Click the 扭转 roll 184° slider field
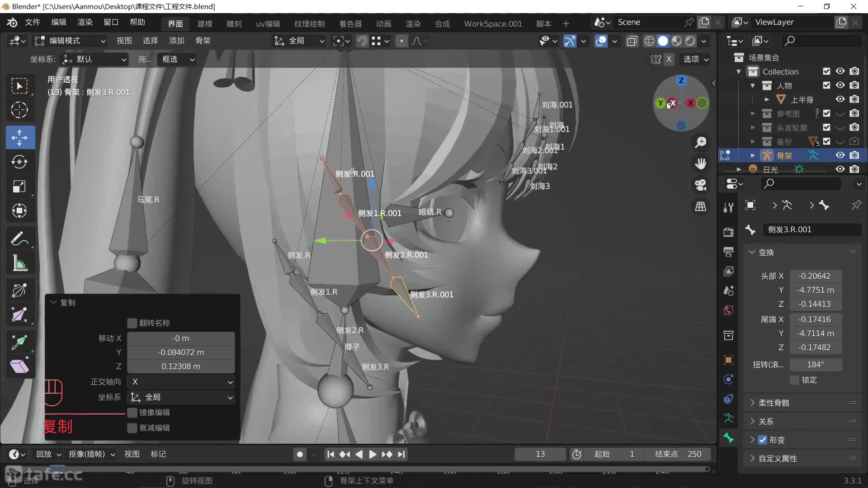This screenshot has width=868, height=488. [x=816, y=365]
